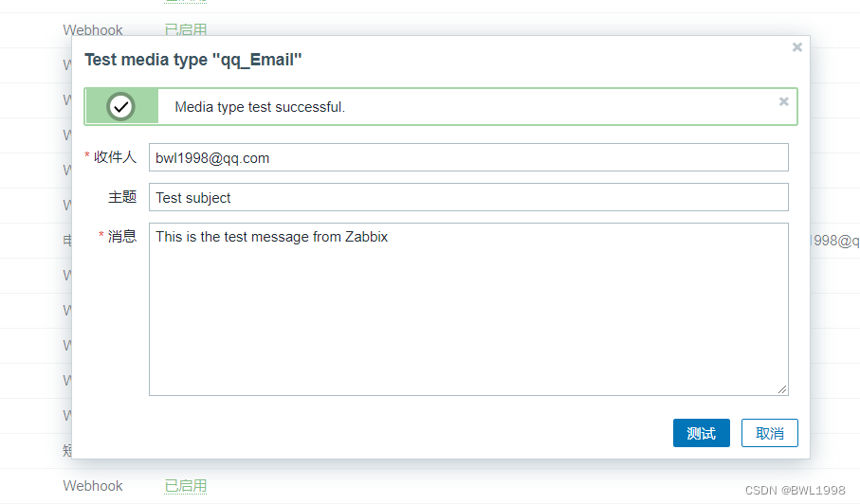Screen dimensions: 860x504
Task: Click the 主题 field label
Action: 121,197
